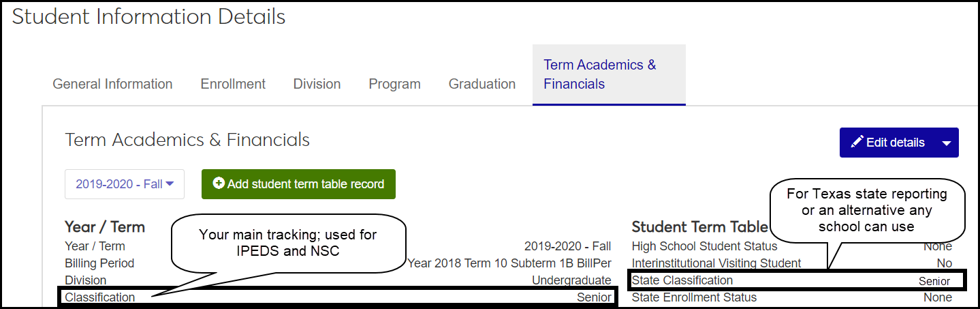
Task: Click the pencil icon on Edit details
Action: tap(857, 143)
